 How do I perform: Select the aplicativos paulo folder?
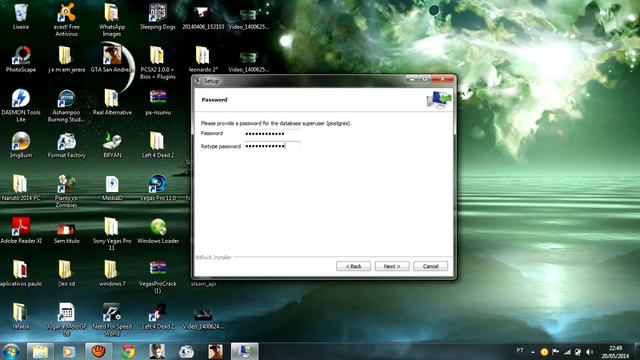(x=20, y=274)
